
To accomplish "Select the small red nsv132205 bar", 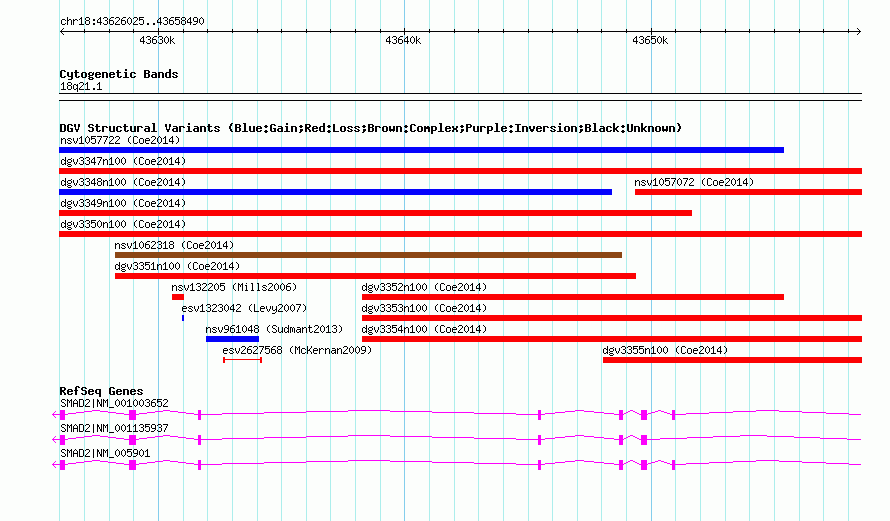I will point(178,297).
